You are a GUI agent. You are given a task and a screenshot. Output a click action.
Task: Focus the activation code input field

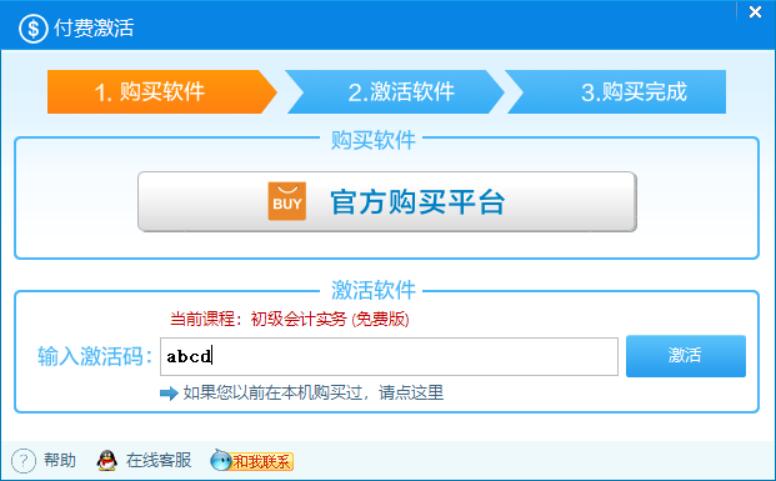tap(389, 356)
